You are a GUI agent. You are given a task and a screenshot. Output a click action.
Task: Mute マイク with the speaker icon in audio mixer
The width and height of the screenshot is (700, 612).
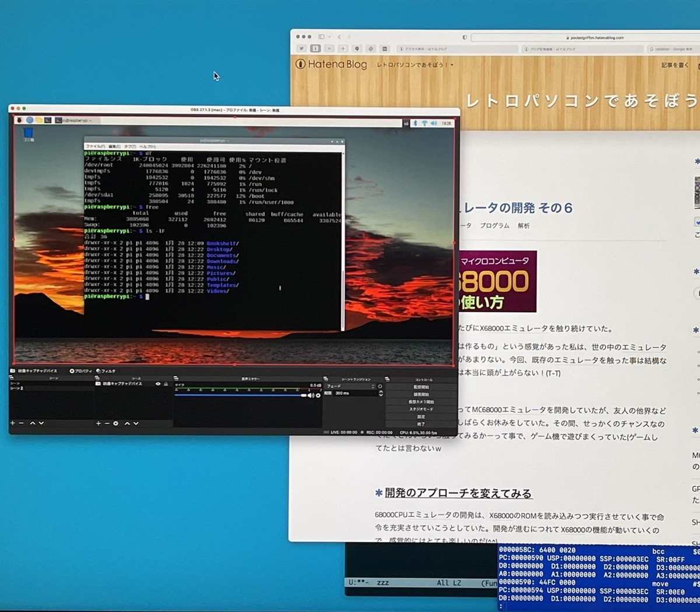tap(311, 396)
